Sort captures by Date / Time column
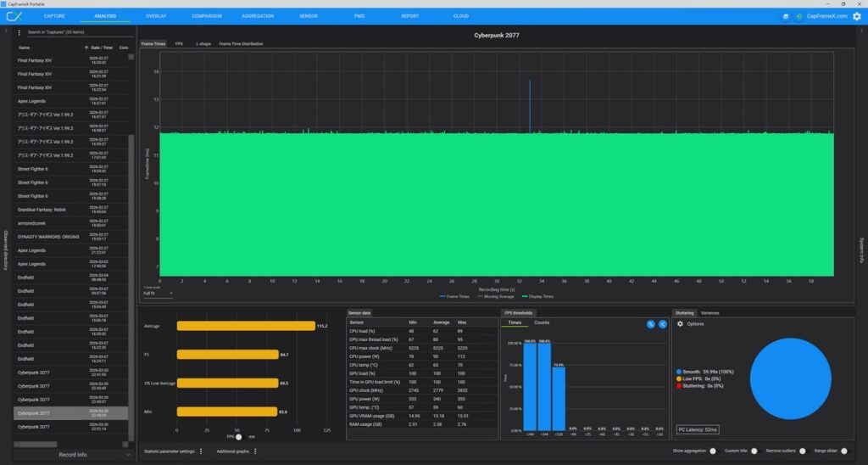The width and height of the screenshot is (868, 465). pos(100,48)
